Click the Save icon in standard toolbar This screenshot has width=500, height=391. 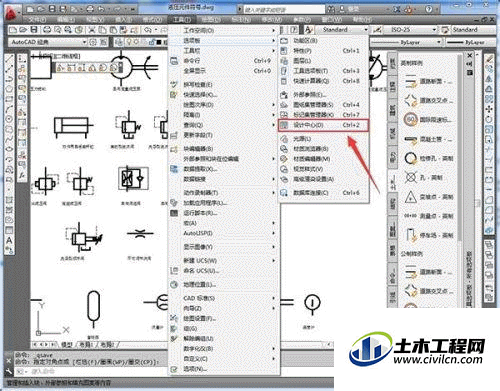click(34, 30)
